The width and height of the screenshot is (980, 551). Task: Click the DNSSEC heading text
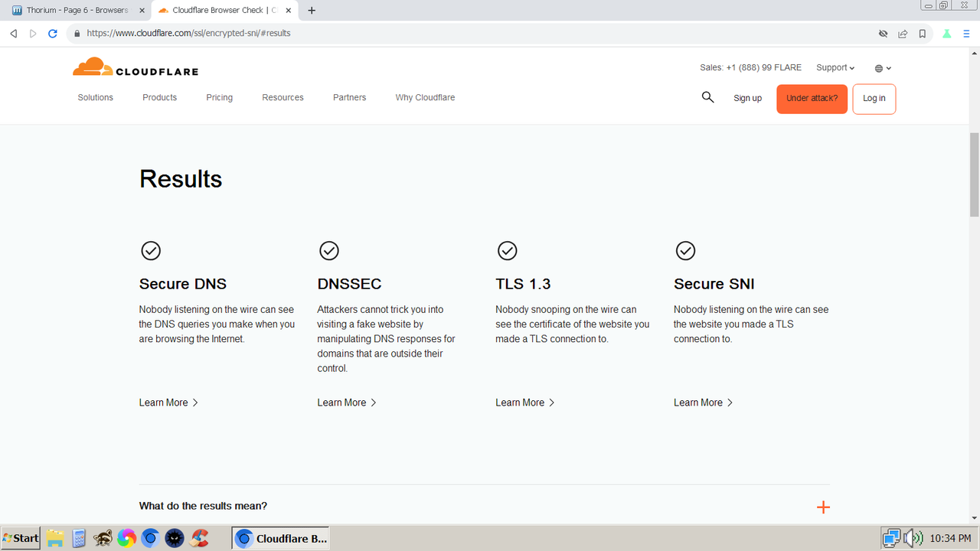click(349, 284)
